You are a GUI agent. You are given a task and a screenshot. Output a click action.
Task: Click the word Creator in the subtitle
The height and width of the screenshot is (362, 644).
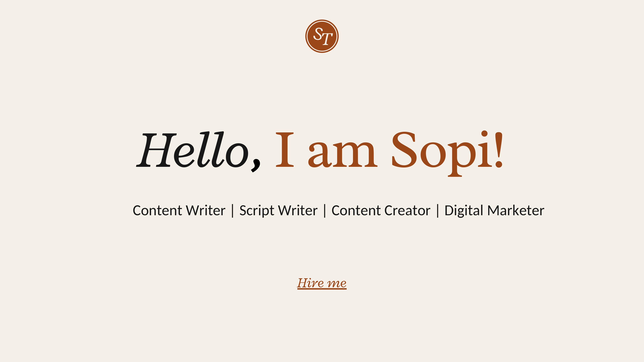[407, 211]
